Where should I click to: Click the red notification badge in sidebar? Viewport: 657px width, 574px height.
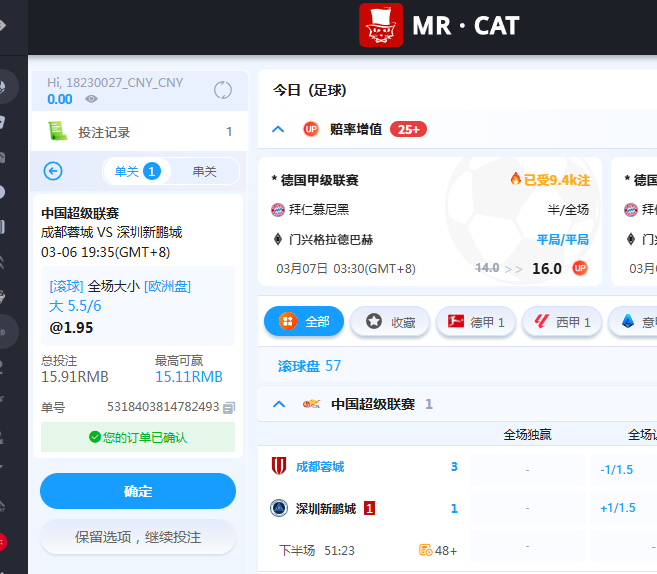click(2, 542)
